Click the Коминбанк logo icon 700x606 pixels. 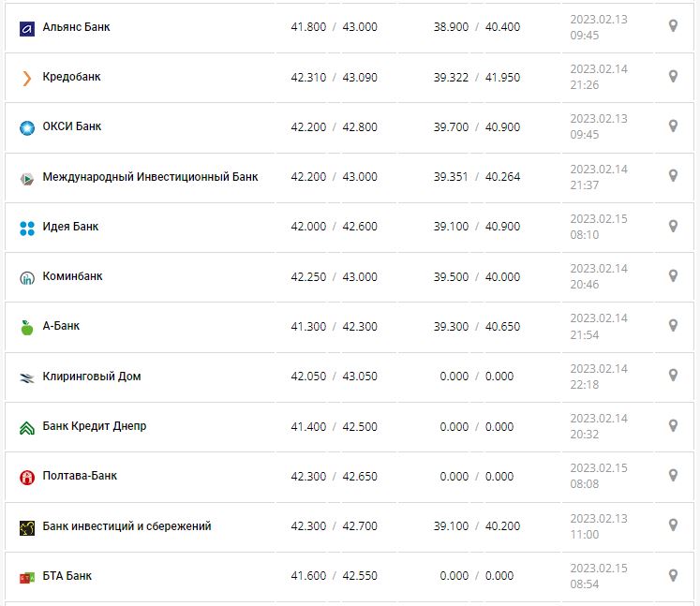26,277
